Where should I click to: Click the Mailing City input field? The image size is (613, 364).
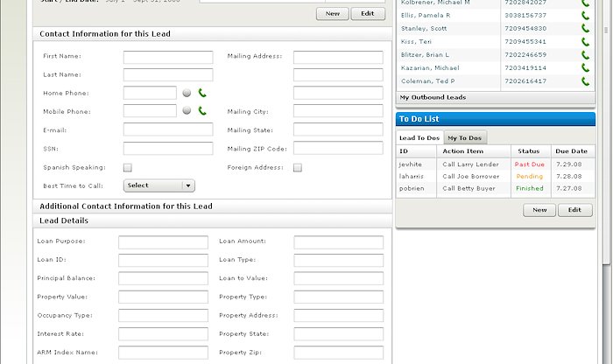pos(338,111)
